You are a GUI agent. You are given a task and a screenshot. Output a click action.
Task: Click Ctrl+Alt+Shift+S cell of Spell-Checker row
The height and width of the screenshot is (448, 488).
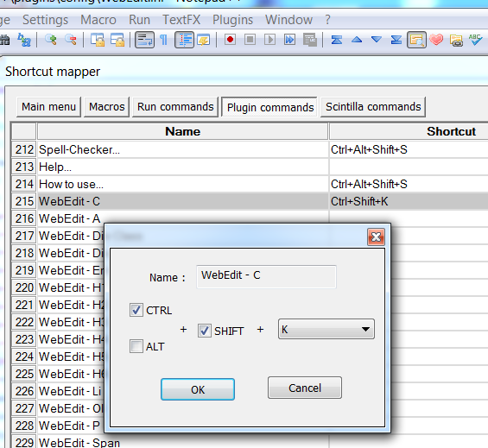tap(409, 149)
